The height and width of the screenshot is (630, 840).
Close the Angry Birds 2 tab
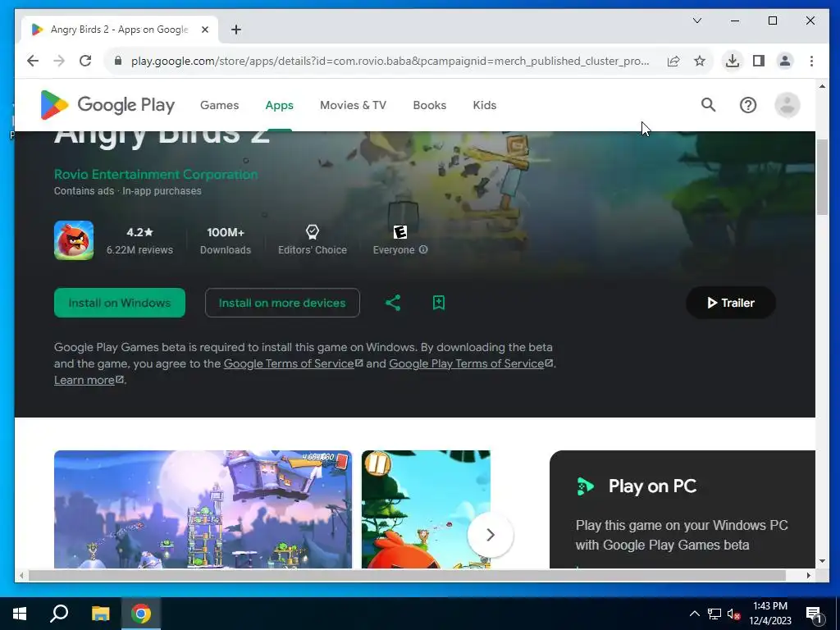(204, 30)
